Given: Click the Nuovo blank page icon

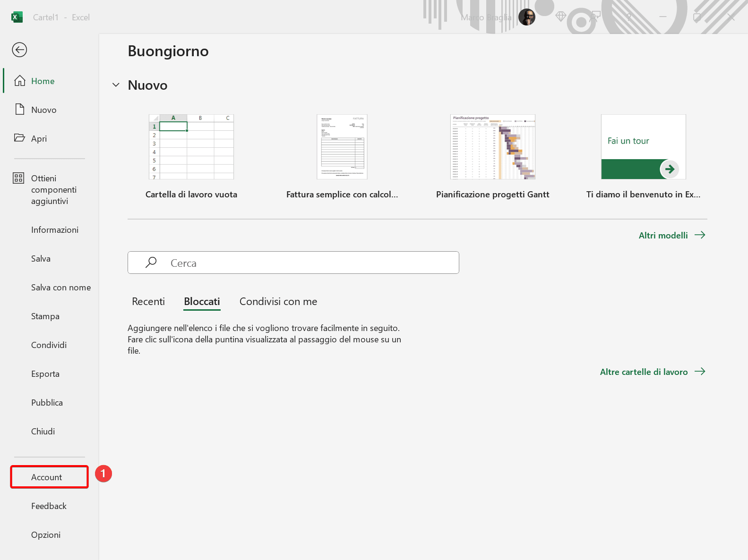Looking at the screenshot, I should (19, 110).
